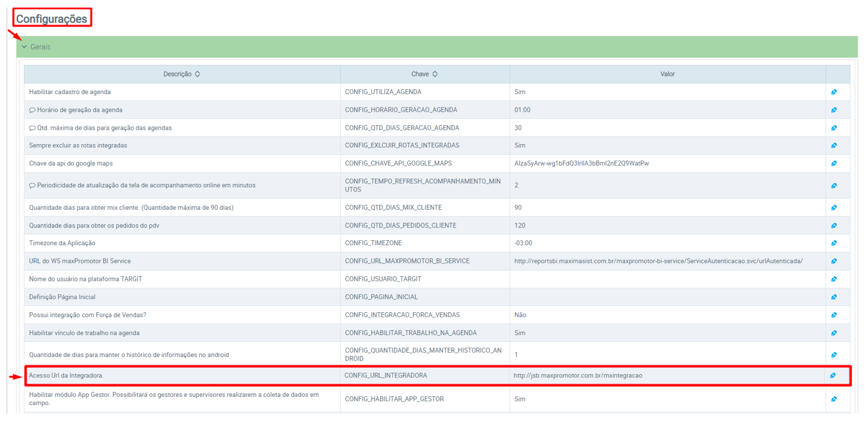The height and width of the screenshot is (426, 868).
Task: Click the Não value for Força de Vendas
Action: pos(520,315)
